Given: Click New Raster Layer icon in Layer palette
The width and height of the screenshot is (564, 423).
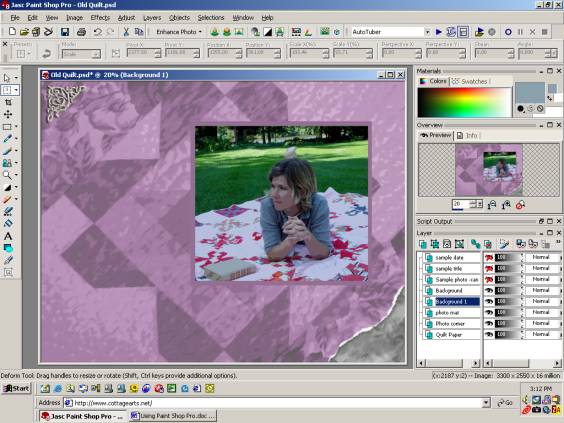Looking at the screenshot, I should (x=423, y=244).
